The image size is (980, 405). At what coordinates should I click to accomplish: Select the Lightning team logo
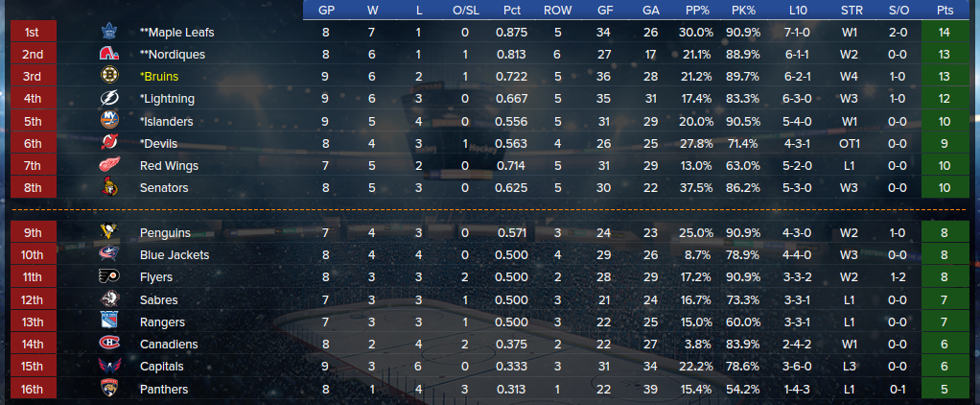point(109,98)
